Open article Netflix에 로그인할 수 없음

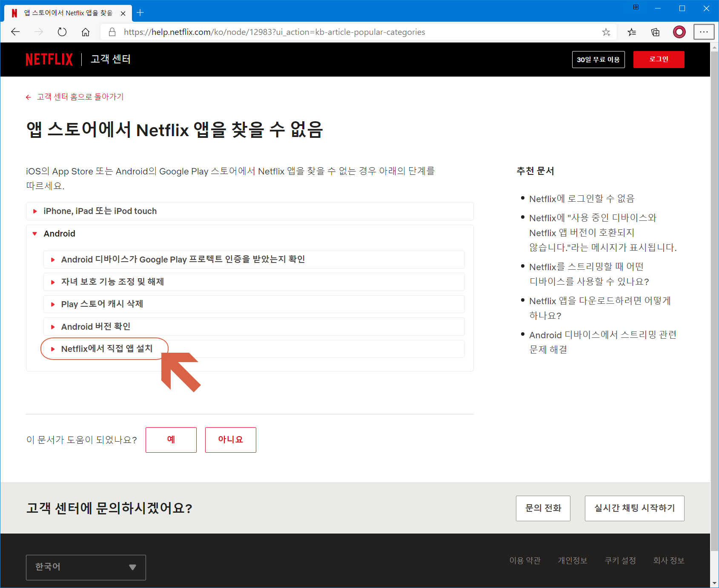[582, 199]
